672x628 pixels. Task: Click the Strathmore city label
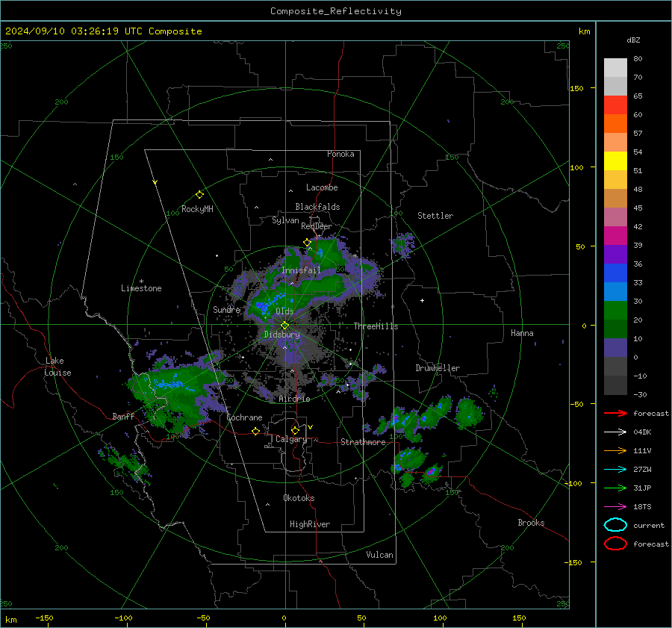(364, 442)
